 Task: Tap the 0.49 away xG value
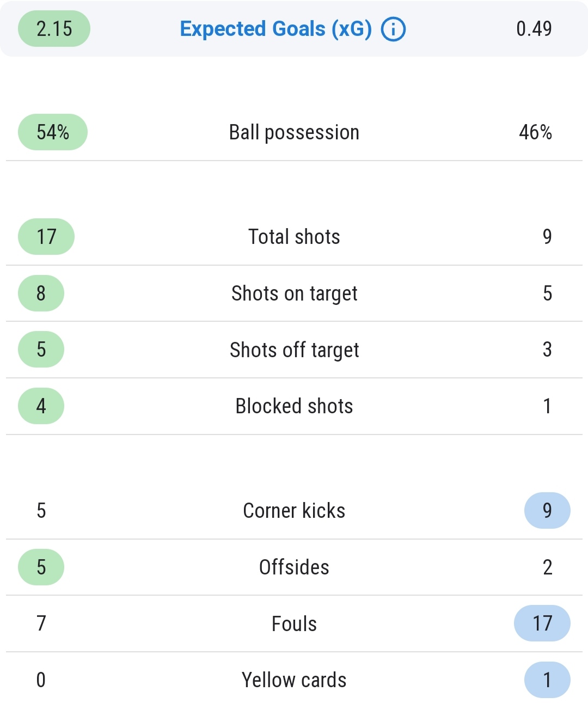coord(534,29)
